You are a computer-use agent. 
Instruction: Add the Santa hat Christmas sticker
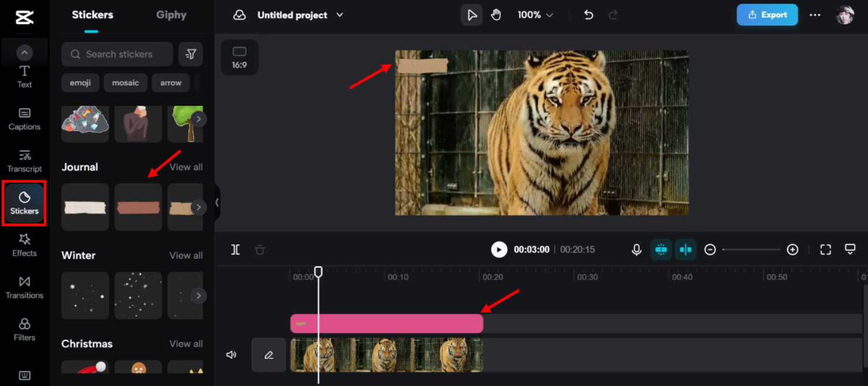(86, 367)
